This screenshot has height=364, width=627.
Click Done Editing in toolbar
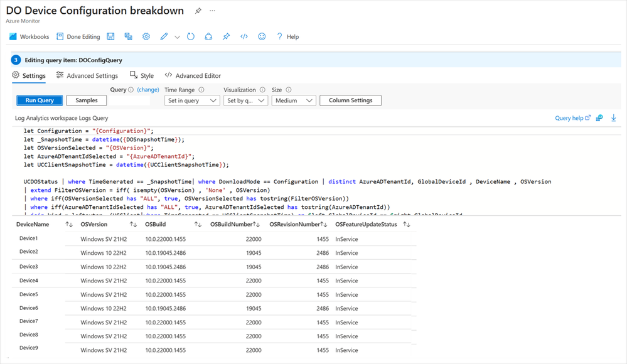[78, 37]
